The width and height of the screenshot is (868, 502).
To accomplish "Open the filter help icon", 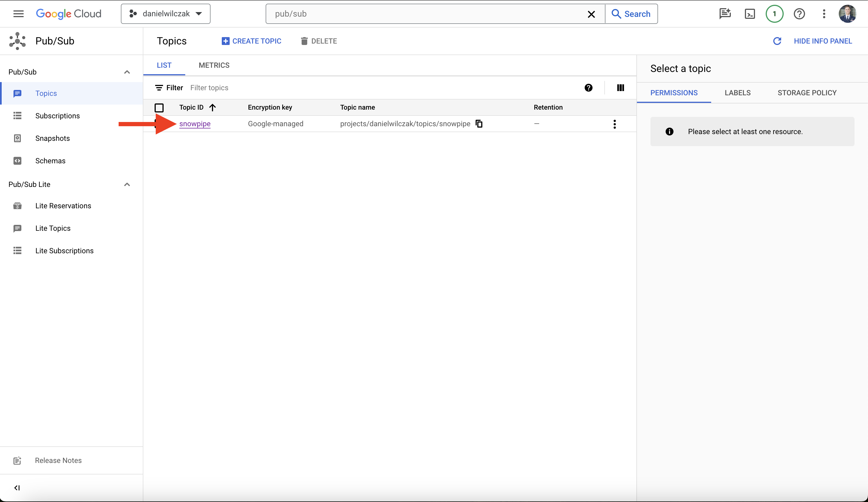I will point(588,88).
